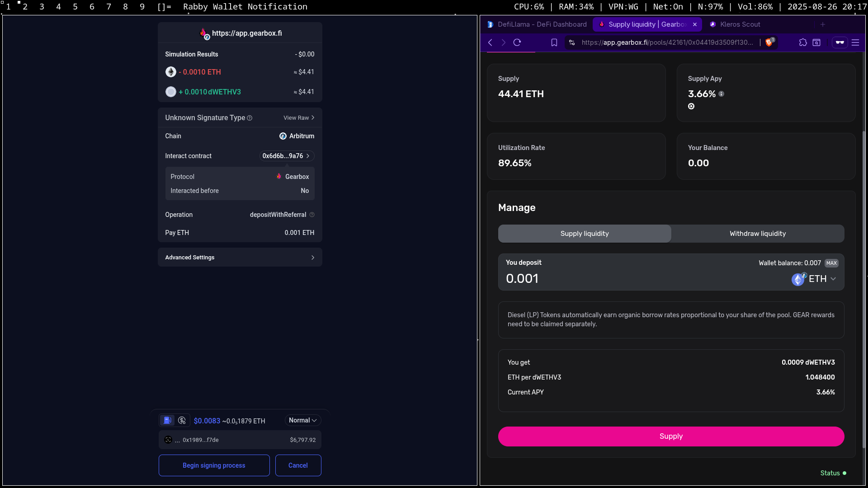868x488 pixels.
Task: Cancel the Rabby transaction
Action: tap(298, 465)
